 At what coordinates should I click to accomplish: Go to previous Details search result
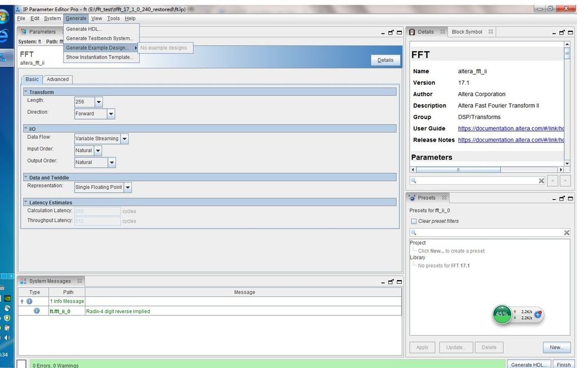click(553, 180)
